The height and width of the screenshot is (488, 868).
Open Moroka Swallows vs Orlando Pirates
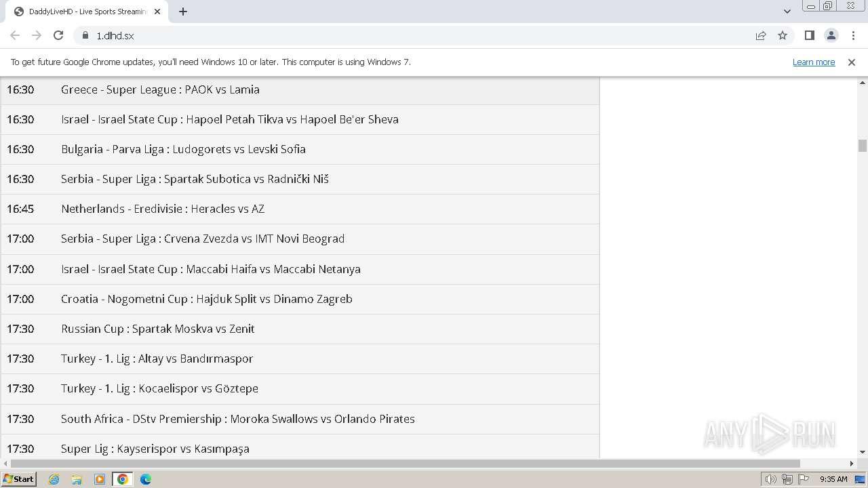(x=238, y=419)
